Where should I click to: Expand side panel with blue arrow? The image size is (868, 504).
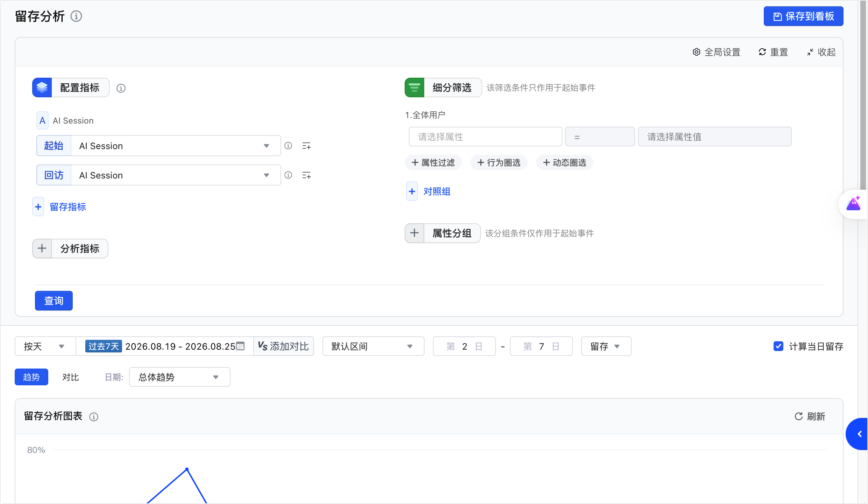pyautogui.click(x=858, y=434)
